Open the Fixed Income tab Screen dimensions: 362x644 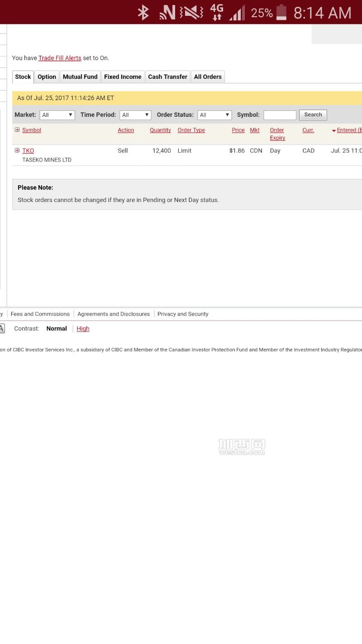point(123,77)
